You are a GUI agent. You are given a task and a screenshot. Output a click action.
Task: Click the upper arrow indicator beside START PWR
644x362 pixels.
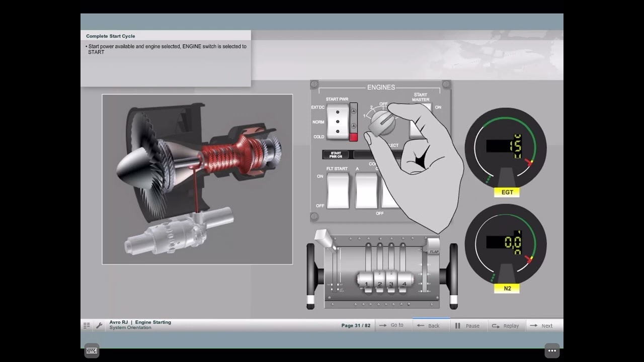point(353,111)
